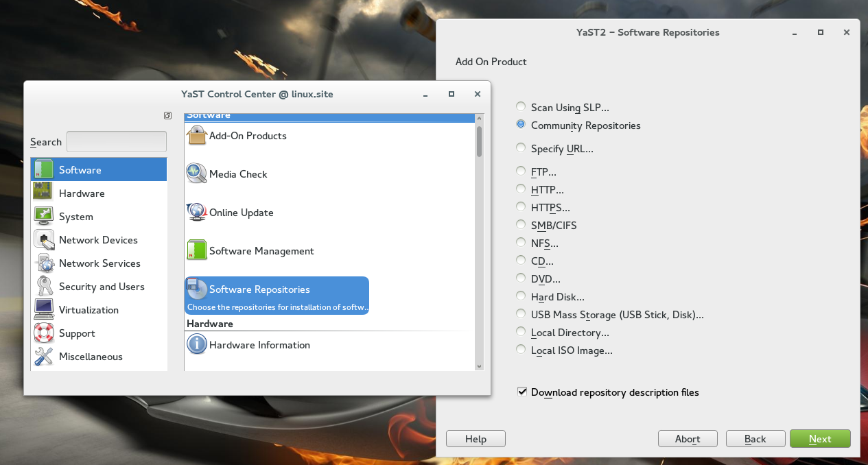Click the Support lifebuoy icon

pyautogui.click(x=43, y=333)
